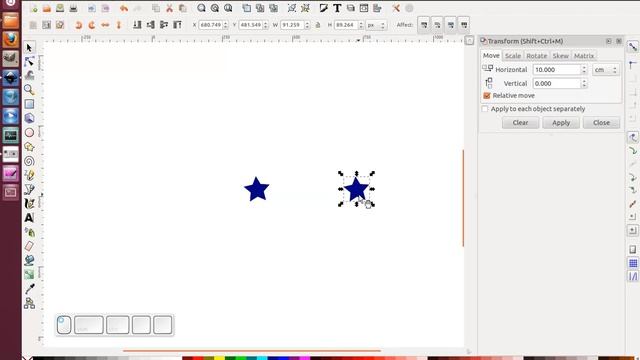Select the Pencil freehand tool
Screen dimensions: 640x360
click(x=29, y=175)
